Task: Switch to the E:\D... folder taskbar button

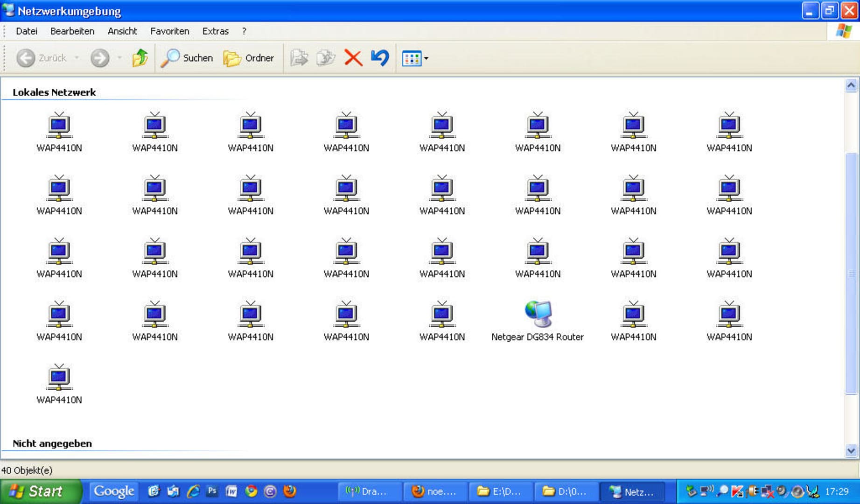Action: pos(500,491)
